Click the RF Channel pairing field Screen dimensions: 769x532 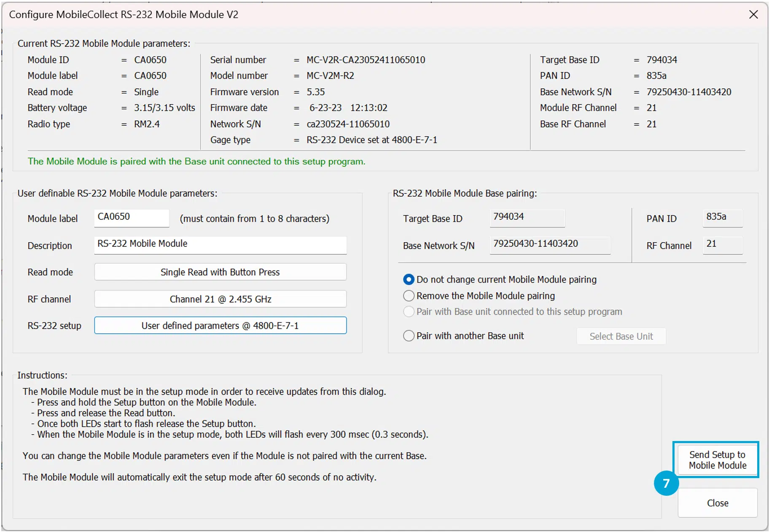(x=723, y=245)
